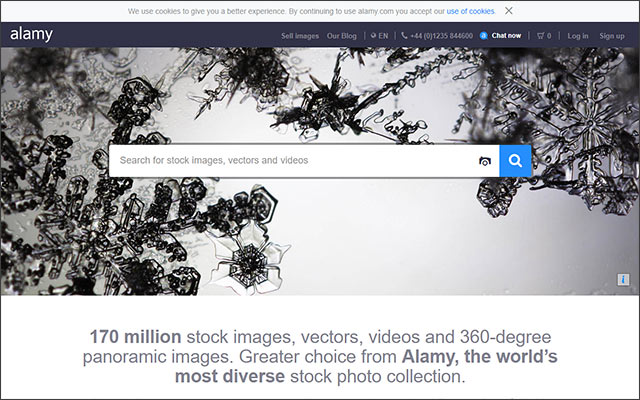Click the Alamy logo
The image size is (640, 400).
pos(32,34)
